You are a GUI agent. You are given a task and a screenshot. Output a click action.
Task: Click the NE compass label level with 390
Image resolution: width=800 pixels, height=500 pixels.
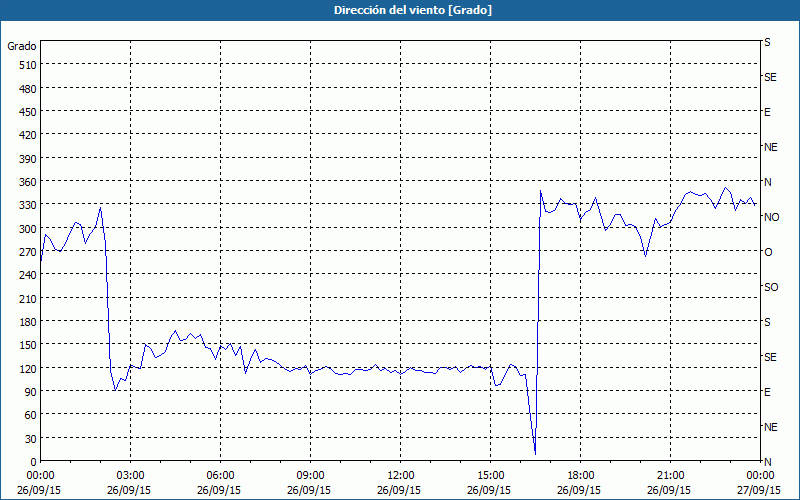[x=770, y=147]
